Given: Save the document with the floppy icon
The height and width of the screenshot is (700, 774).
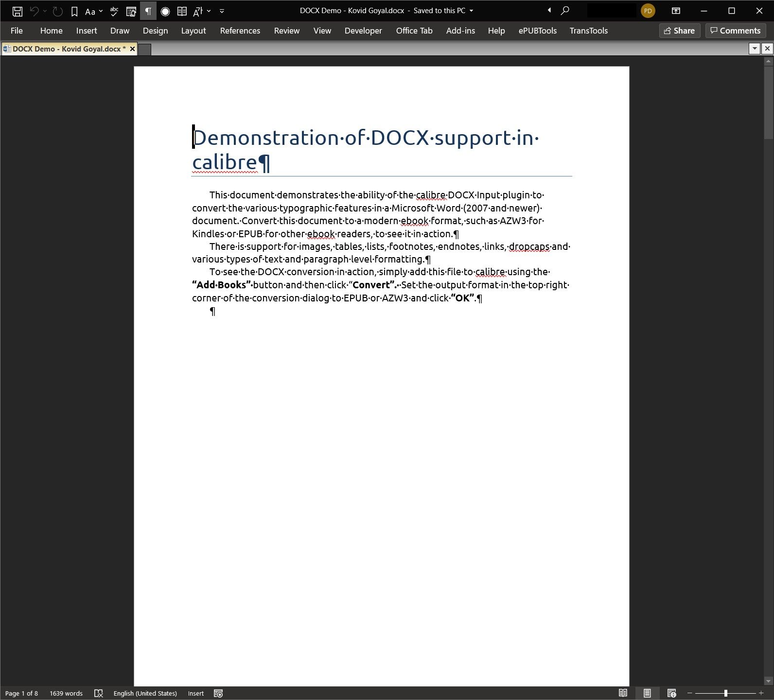Looking at the screenshot, I should click(x=17, y=11).
